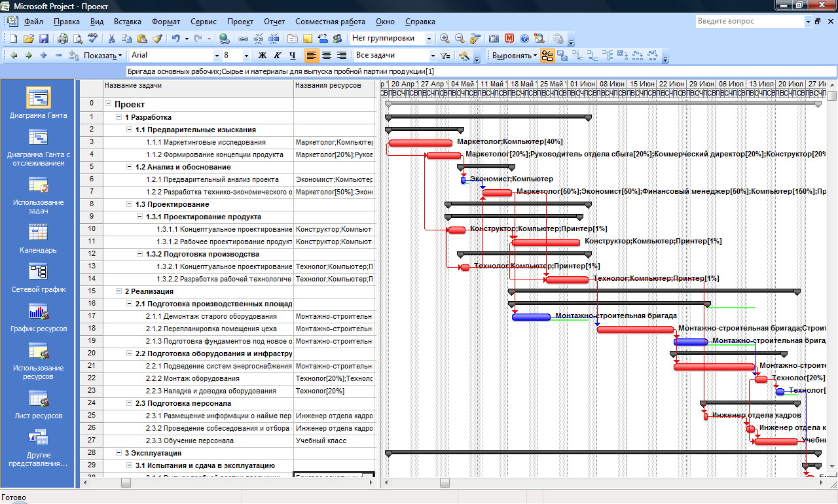Screen dimensions: 838x504
Task: Zoom in on the Gantt timescale
Action: (445, 39)
